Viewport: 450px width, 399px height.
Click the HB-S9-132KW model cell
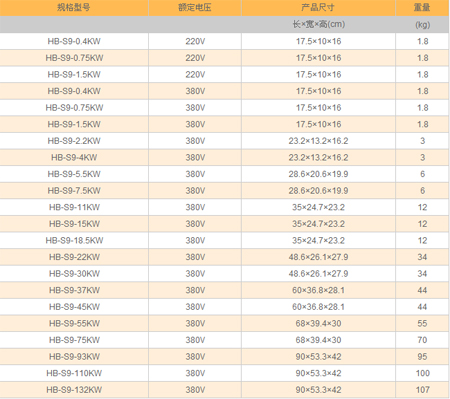[74, 390]
